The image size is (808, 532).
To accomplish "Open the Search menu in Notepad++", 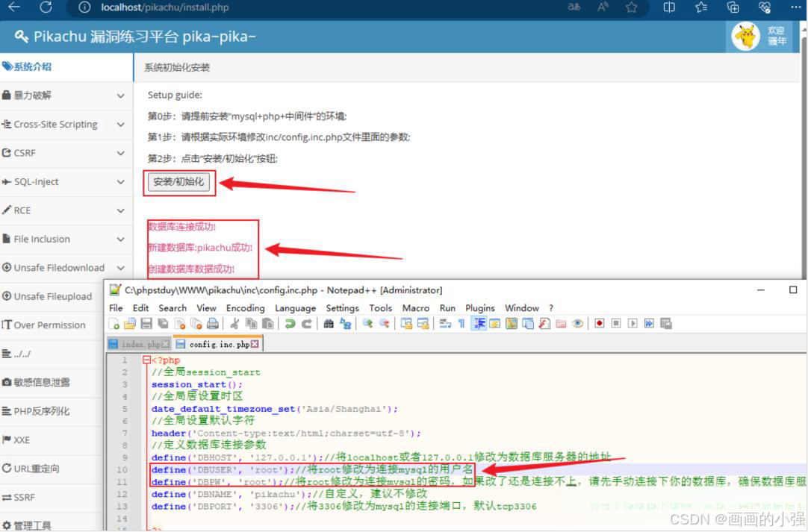I will [172, 308].
